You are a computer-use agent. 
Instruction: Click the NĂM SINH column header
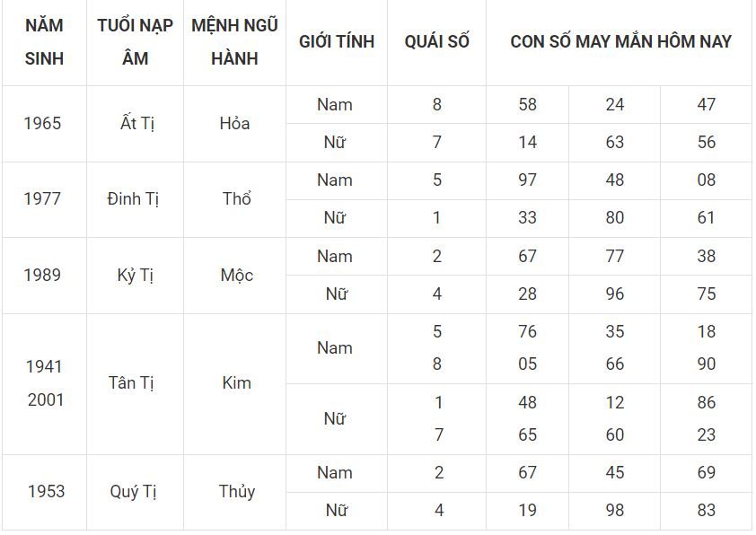(44, 42)
